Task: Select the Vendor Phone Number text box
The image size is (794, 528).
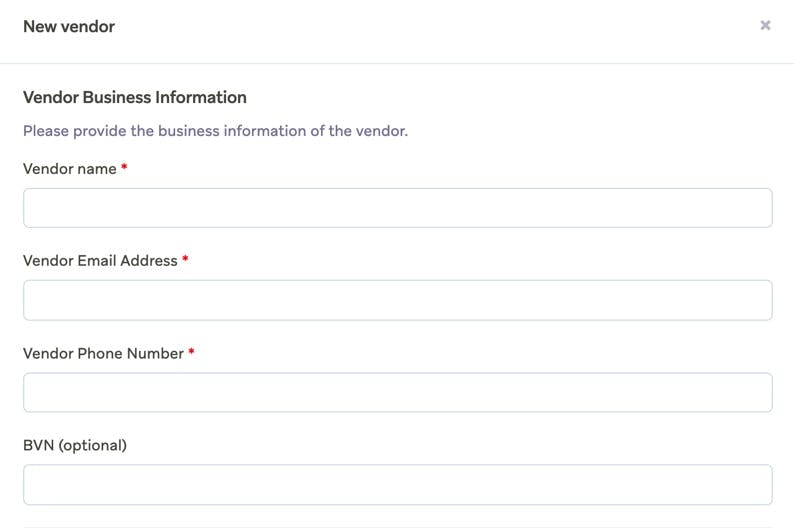Action: pos(397,393)
